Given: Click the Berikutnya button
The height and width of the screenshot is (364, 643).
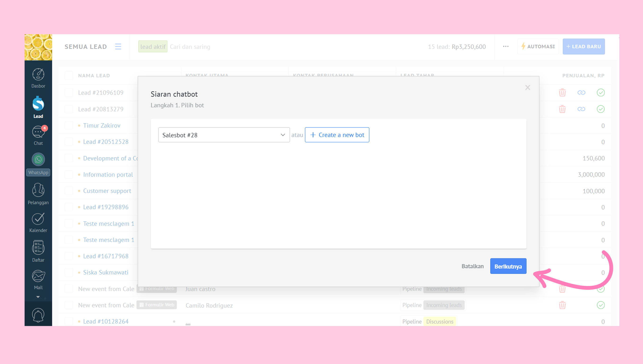Looking at the screenshot, I should [x=508, y=266].
